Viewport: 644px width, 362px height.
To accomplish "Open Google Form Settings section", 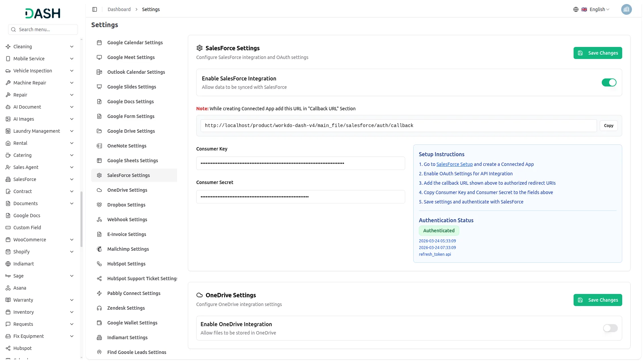I will [134, 116].
